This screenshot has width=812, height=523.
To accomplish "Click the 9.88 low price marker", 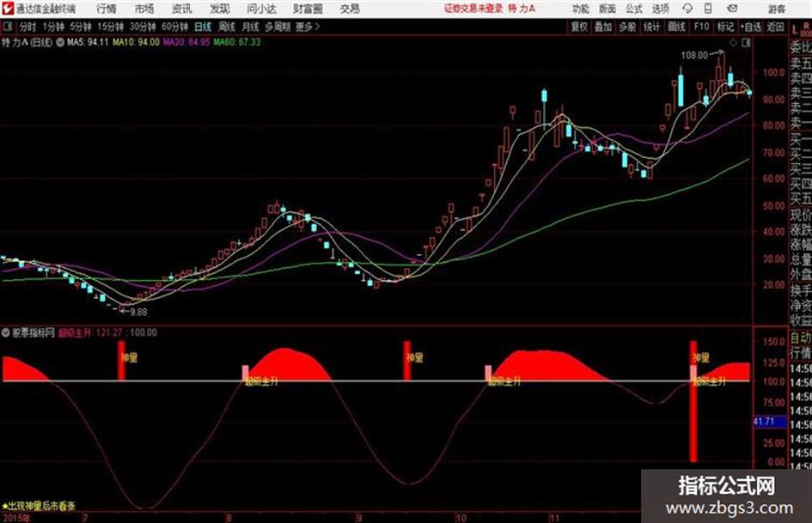I will tap(138, 313).
